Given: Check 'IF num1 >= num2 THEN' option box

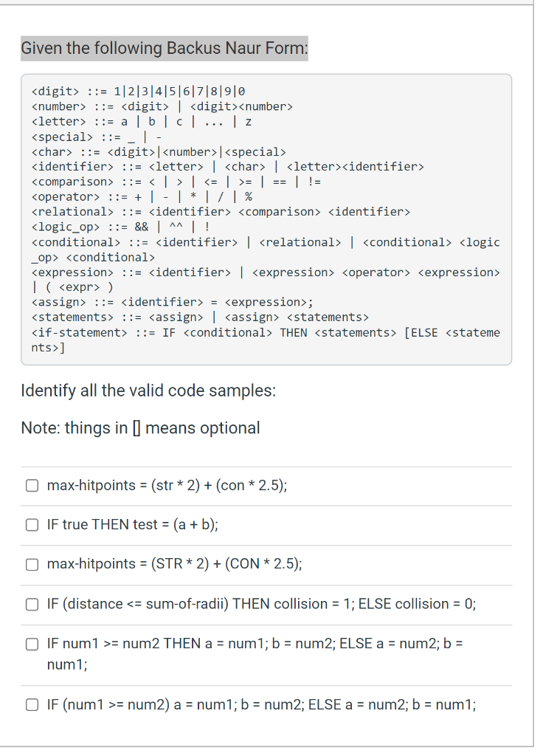Looking at the screenshot, I should click(x=32, y=644).
